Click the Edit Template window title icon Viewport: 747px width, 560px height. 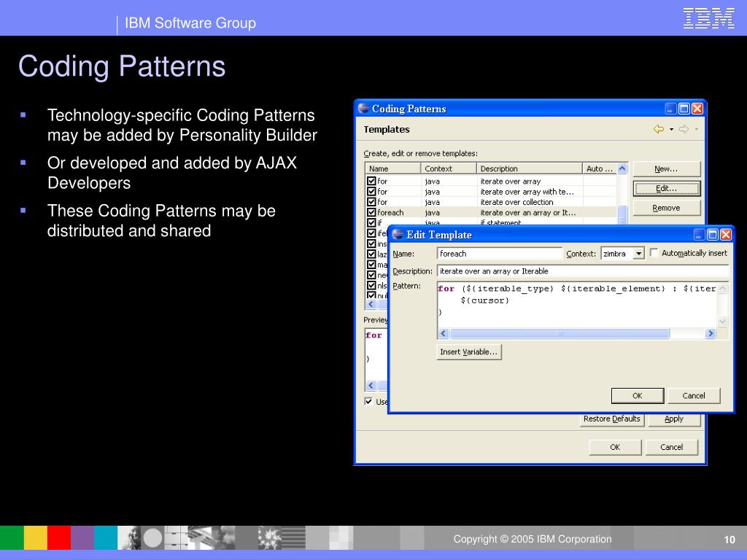tap(398, 234)
